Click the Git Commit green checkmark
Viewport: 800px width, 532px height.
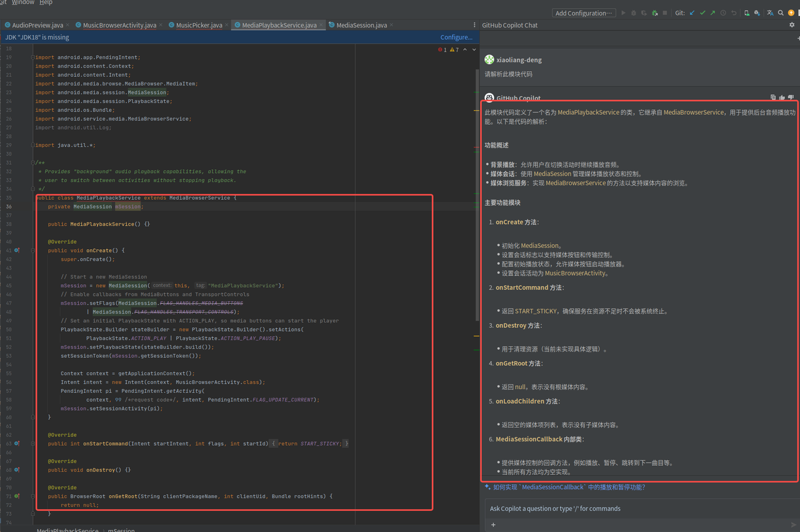702,12
